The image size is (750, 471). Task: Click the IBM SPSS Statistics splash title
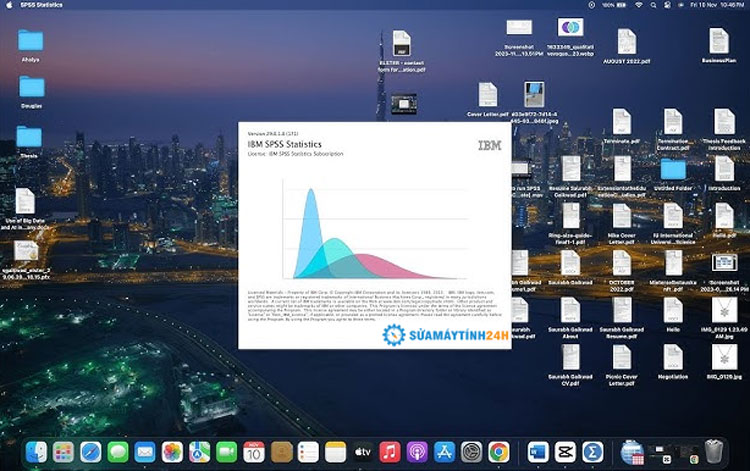(x=285, y=144)
